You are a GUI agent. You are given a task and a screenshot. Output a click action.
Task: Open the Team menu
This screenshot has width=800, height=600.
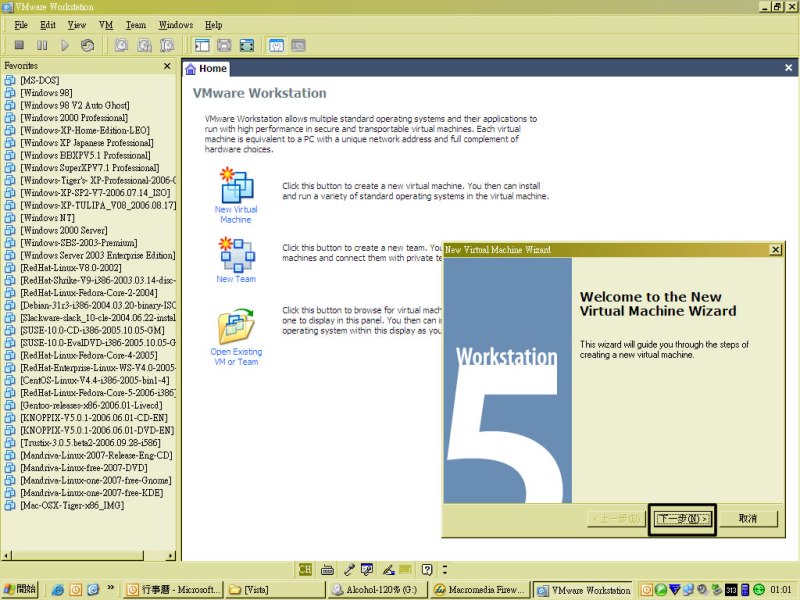136,25
